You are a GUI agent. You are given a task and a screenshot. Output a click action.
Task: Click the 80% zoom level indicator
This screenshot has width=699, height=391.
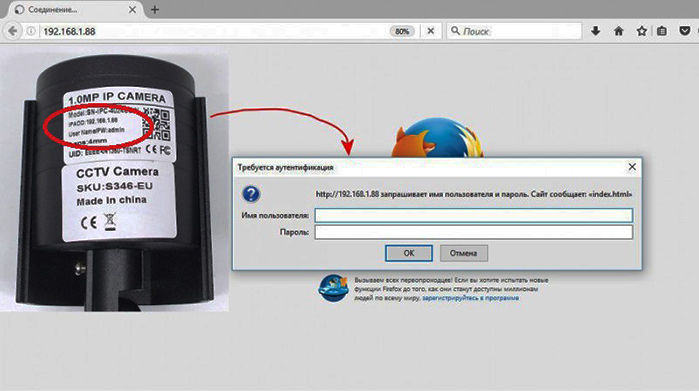pyautogui.click(x=402, y=31)
